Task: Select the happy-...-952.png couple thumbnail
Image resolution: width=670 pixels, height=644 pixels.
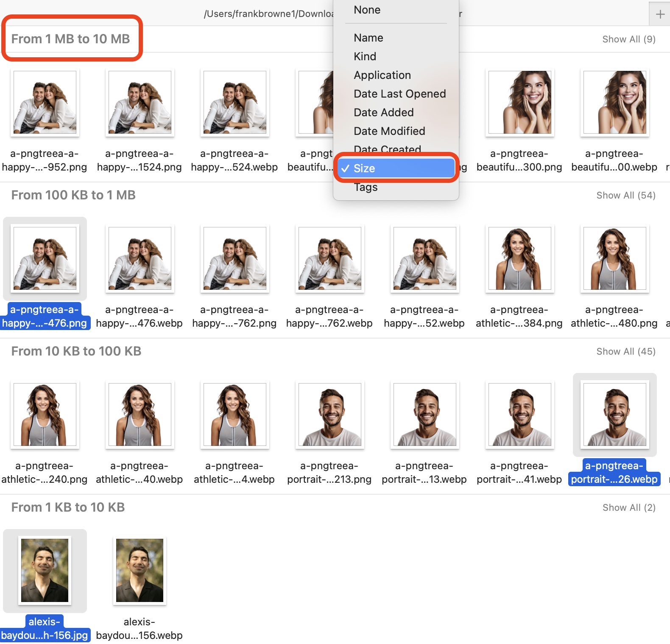Action: click(45, 102)
